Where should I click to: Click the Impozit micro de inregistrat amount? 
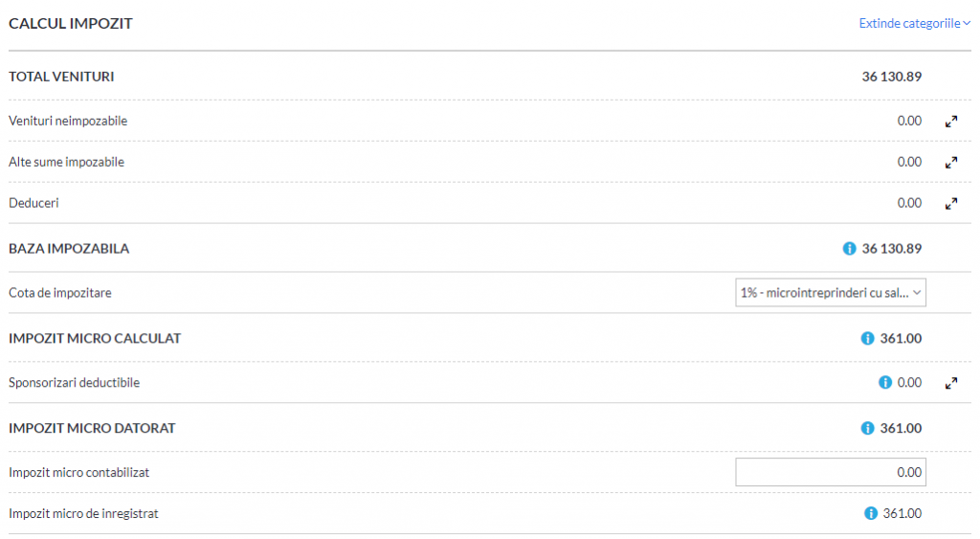point(902,513)
